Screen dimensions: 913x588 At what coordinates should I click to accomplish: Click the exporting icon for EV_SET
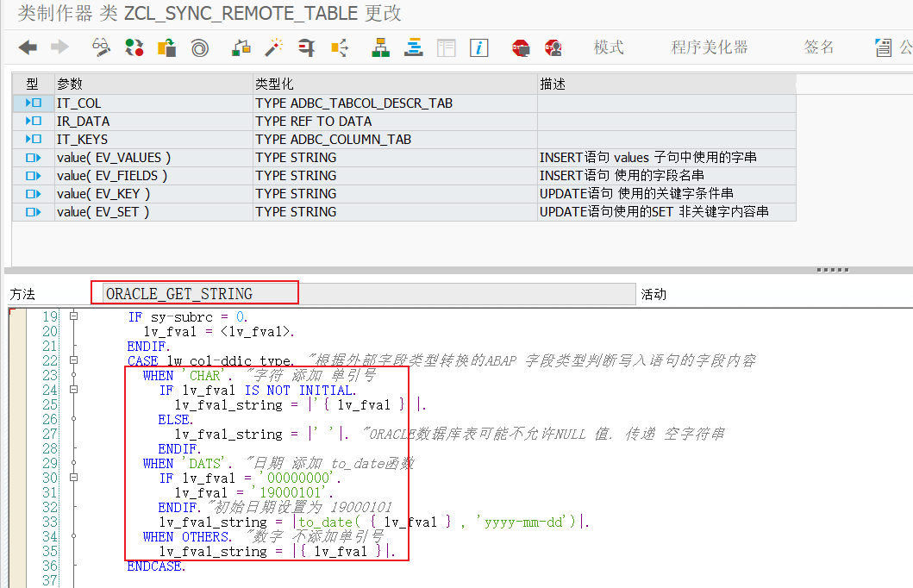pos(33,212)
